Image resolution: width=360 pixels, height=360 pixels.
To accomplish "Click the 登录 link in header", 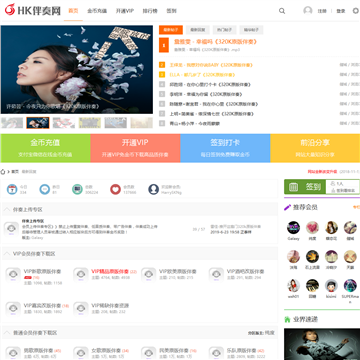I will click(341, 11).
